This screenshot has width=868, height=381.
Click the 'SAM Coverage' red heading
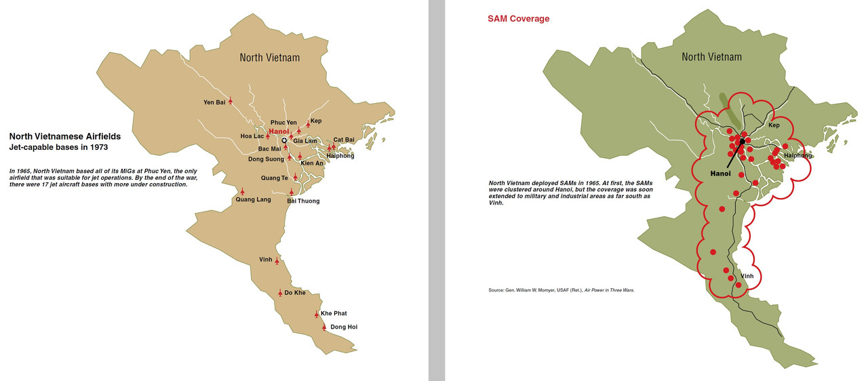click(519, 19)
